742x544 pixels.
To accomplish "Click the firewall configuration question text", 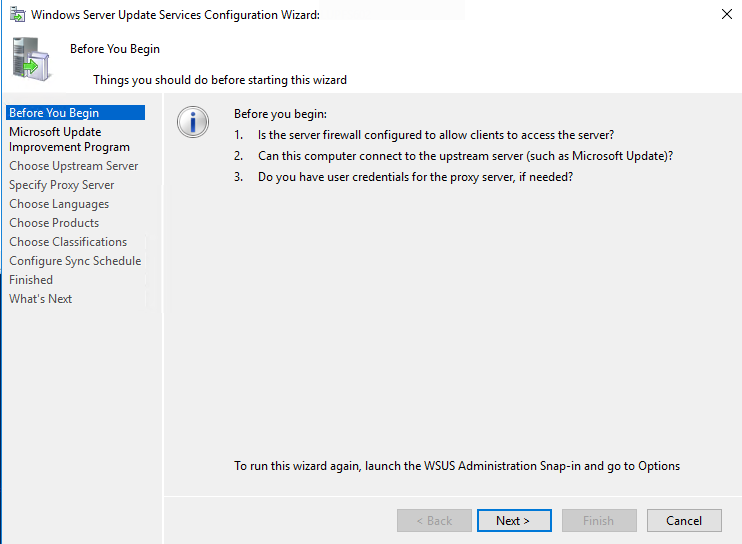I will 436,135.
